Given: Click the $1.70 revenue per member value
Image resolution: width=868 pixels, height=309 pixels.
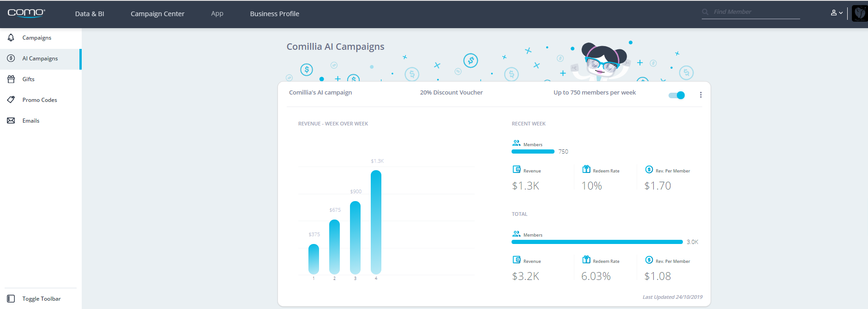Looking at the screenshot, I should (x=658, y=186).
